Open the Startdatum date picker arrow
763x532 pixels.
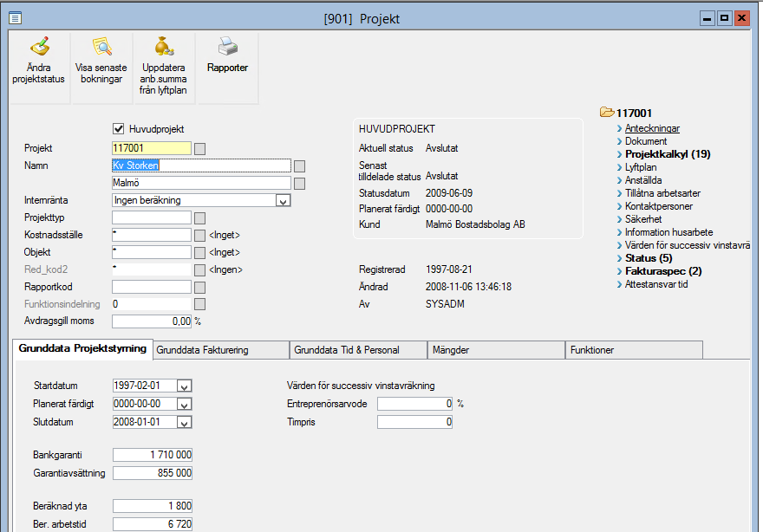[x=184, y=386]
